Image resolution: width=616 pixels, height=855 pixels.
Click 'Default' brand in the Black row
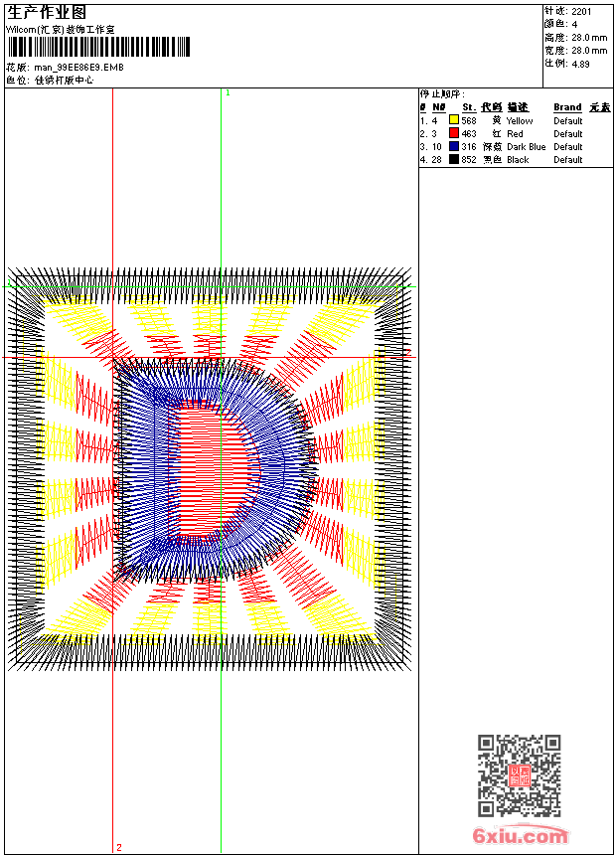[x=568, y=160]
